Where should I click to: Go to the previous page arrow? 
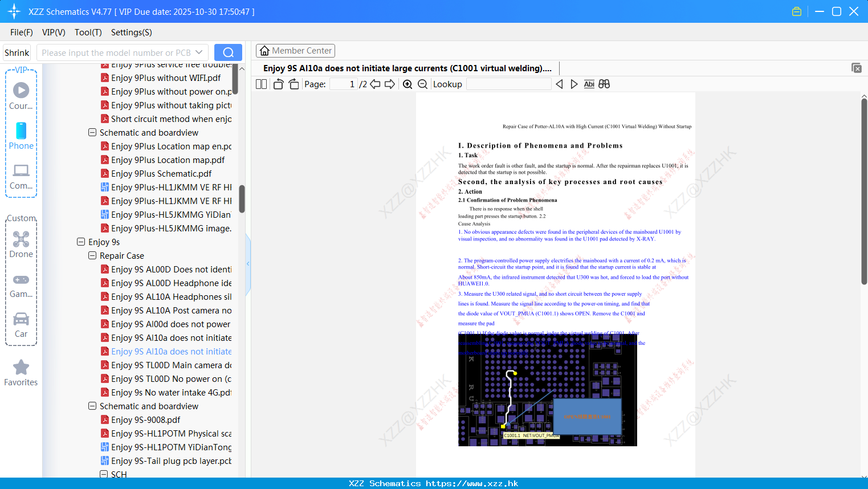pyautogui.click(x=375, y=84)
